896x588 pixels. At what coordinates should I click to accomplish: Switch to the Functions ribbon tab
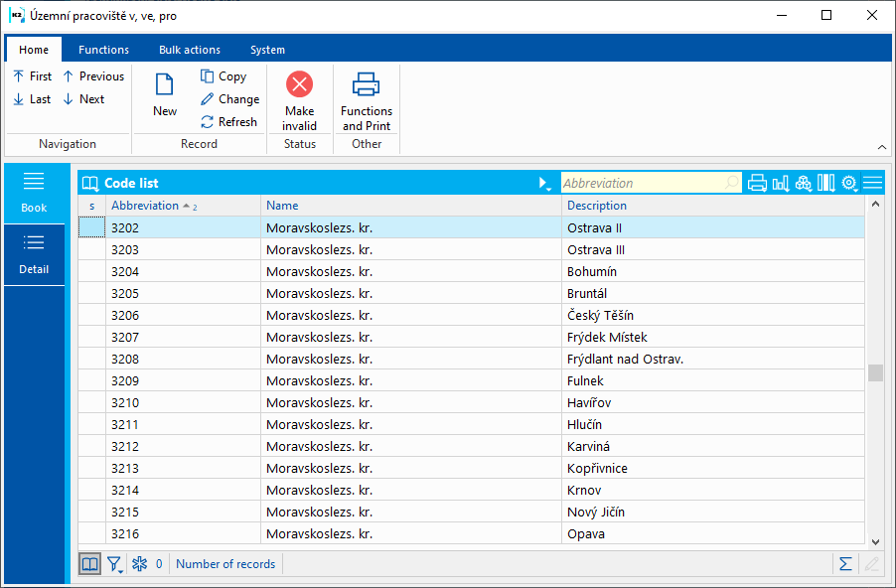pyautogui.click(x=103, y=50)
